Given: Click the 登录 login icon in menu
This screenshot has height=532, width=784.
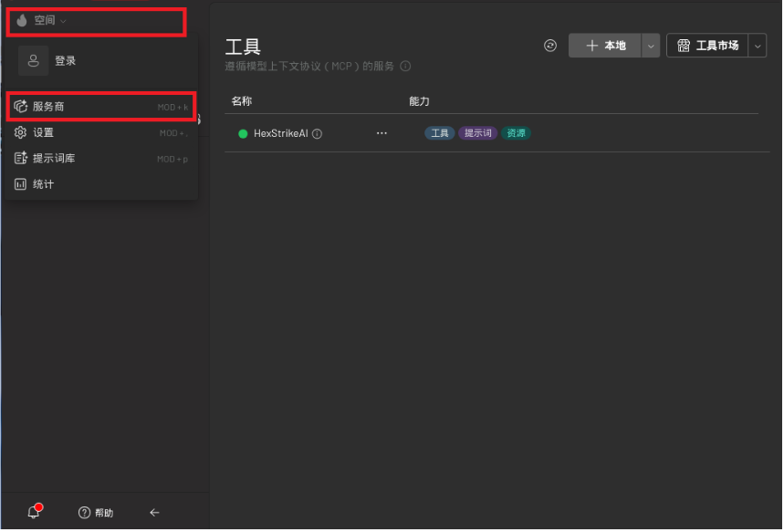Looking at the screenshot, I should tap(34, 62).
